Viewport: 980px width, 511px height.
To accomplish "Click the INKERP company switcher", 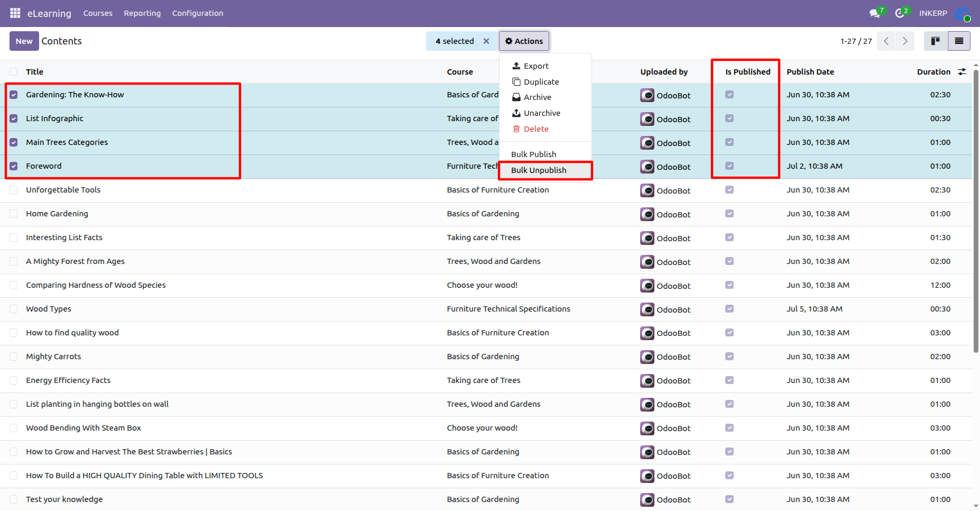I will [x=933, y=13].
